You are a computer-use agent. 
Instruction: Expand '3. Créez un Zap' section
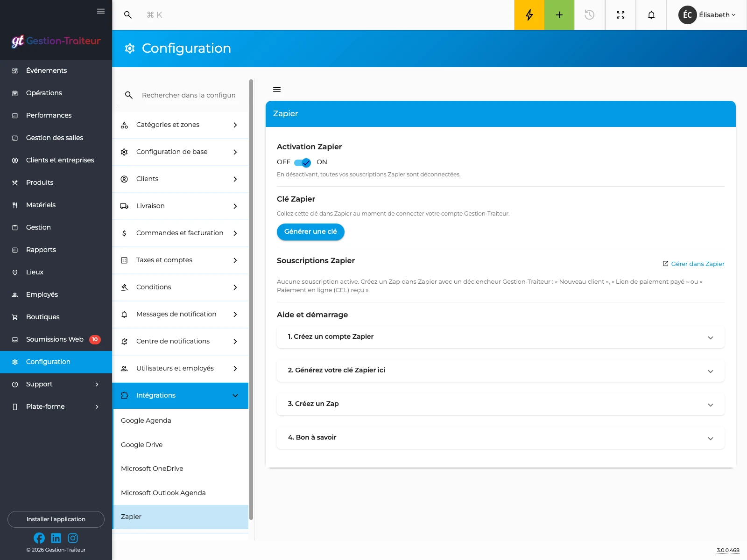(500, 404)
